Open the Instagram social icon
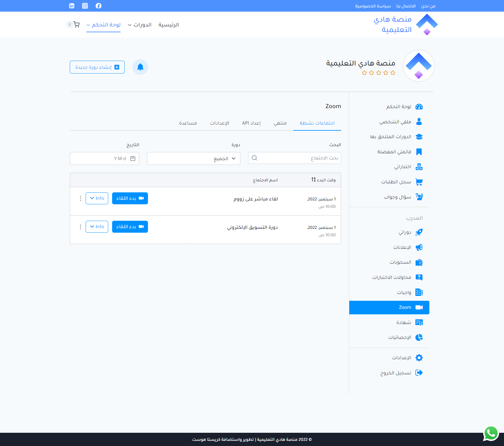504x446 pixels. pyautogui.click(x=85, y=6)
